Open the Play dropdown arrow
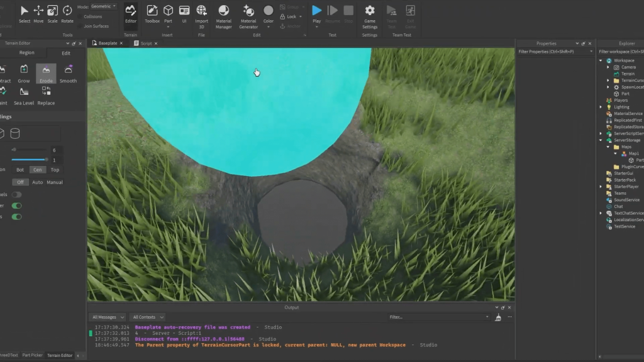The image size is (644, 362). pyautogui.click(x=317, y=27)
